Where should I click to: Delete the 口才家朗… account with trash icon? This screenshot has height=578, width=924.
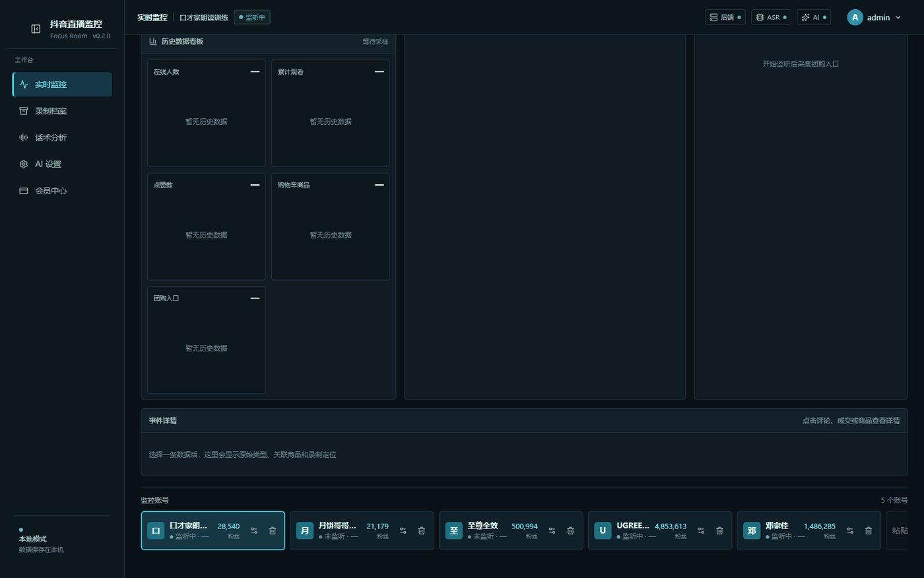[x=273, y=530]
